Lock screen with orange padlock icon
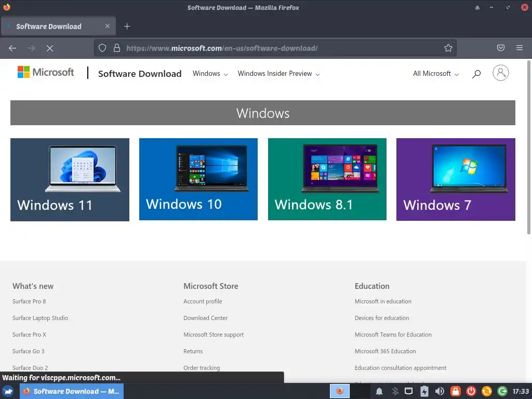 point(455,392)
